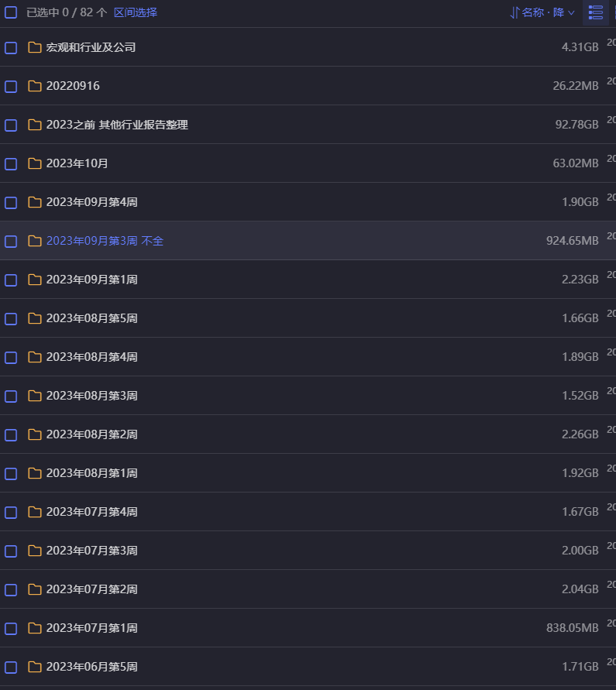Open the 2023年08月第4周 folder
Viewport: 616px width, 690px height.
[x=91, y=357]
